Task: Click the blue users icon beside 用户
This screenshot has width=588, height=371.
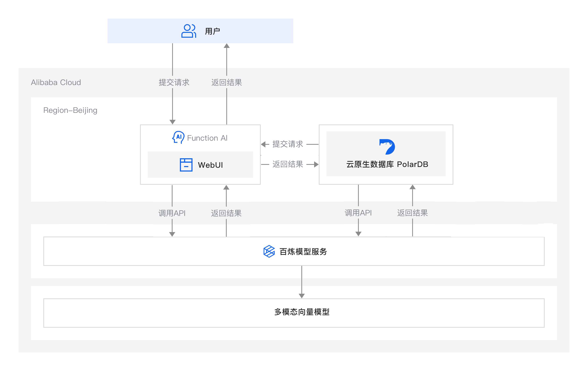Action: click(189, 31)
